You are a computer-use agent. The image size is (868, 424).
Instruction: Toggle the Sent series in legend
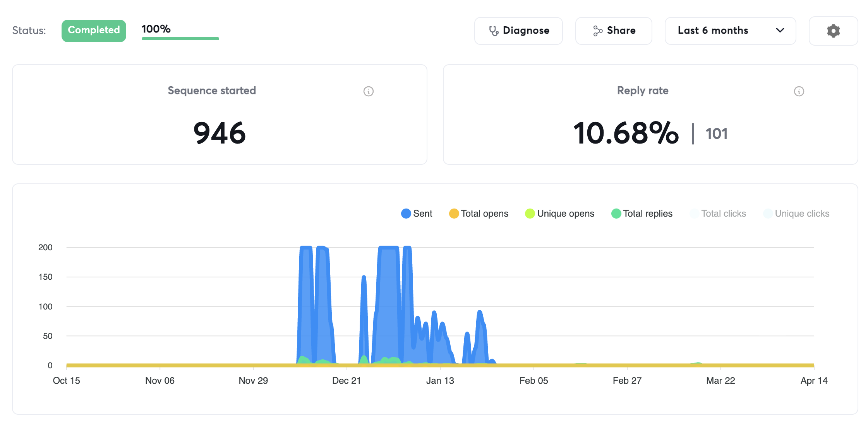(x=417, y=214)
